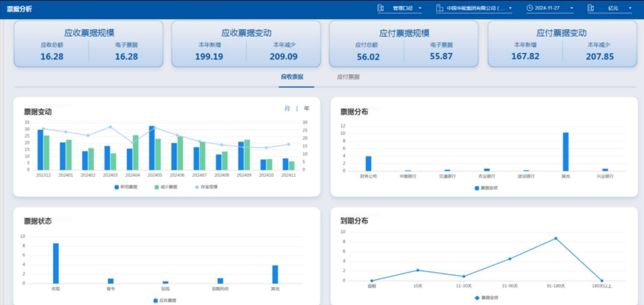Click the 票据金额 legend icon in 票据分布
The height and width of the screenshot is (305, 644).
[477, 188]
